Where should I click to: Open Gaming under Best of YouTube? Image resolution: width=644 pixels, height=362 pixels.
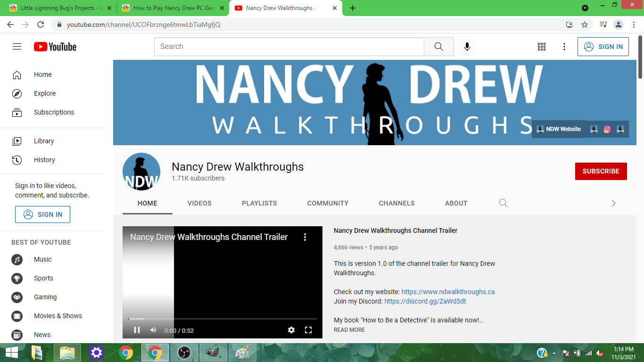point(53,297)
